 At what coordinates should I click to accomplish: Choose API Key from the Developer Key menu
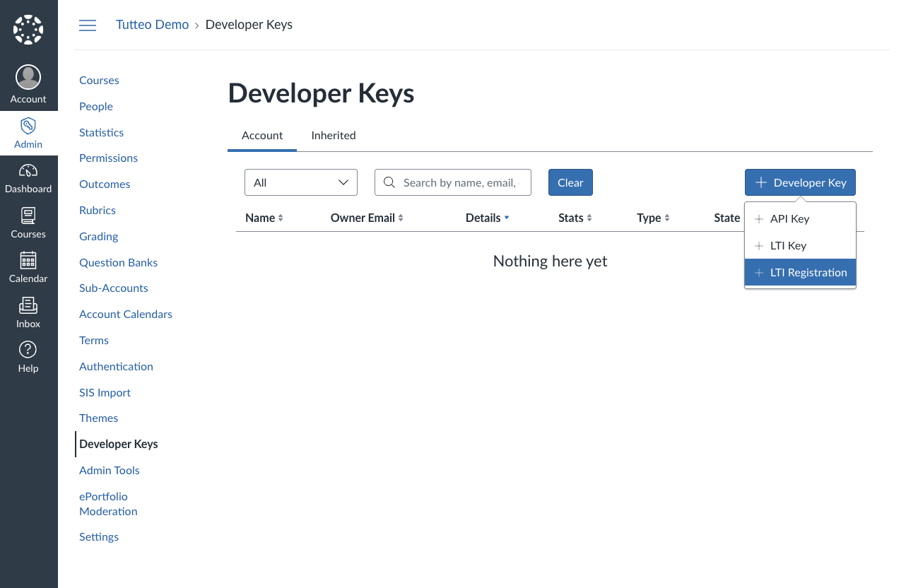789,218
